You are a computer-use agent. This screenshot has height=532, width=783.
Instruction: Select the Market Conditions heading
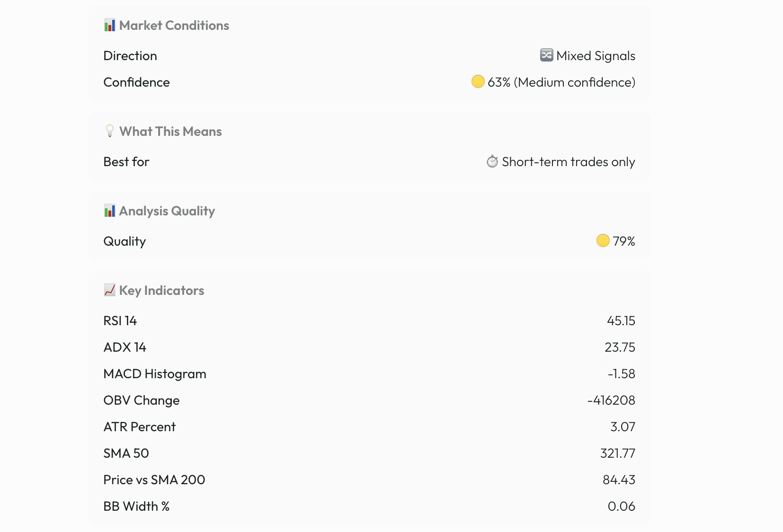tap(174, 26)
